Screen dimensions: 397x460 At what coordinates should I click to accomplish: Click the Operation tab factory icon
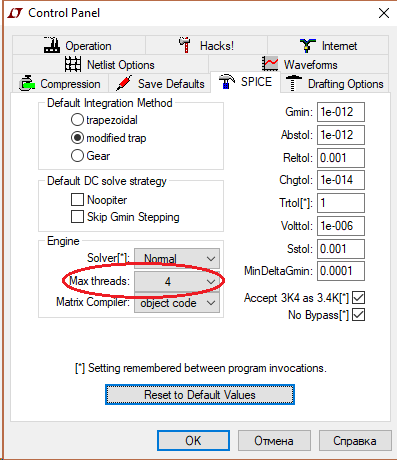[x=52, y=45]
